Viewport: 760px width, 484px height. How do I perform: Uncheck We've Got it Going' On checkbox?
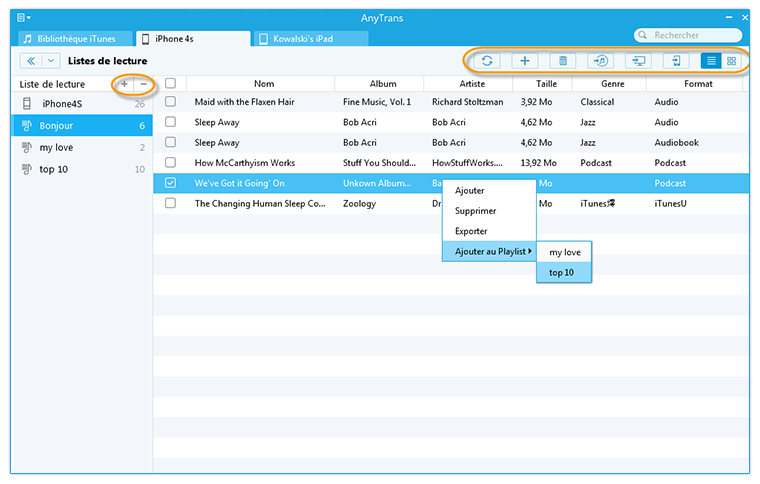click(170, 183)
